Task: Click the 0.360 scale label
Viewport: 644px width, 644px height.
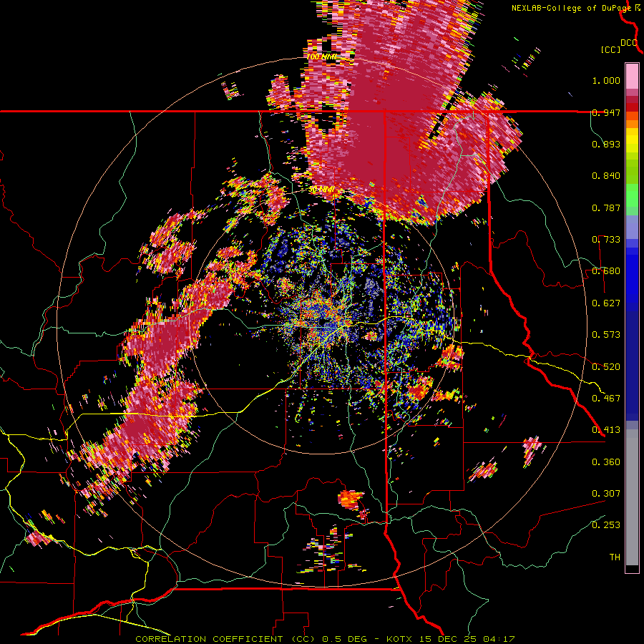Action: point(606,462)
